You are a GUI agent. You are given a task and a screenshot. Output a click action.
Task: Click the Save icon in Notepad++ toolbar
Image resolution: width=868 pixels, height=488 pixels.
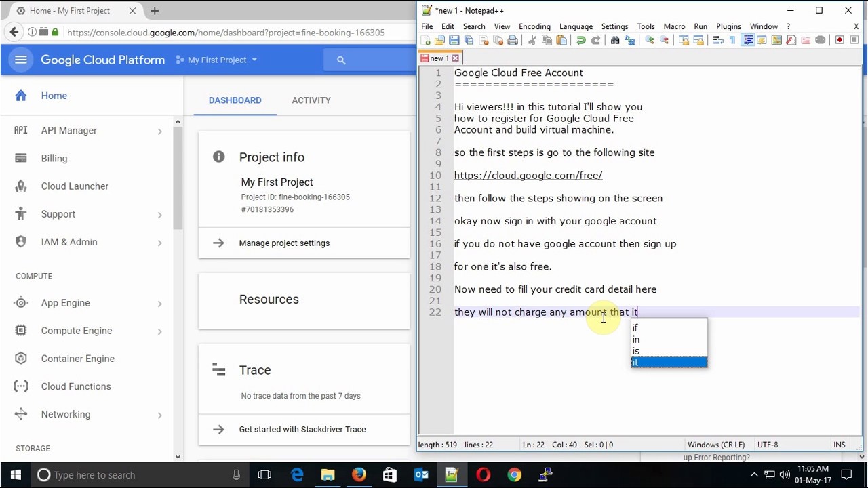tap(454, 41)
